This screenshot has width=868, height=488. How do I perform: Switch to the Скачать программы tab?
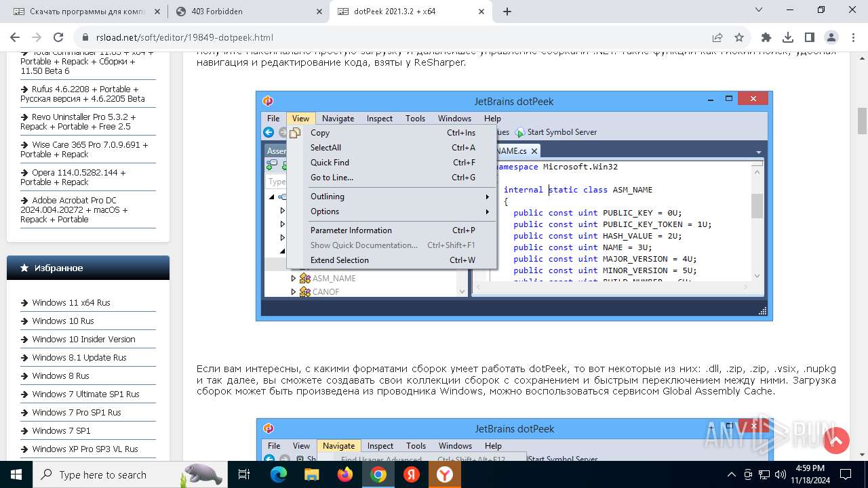pyautogui.click(x=86, y=12)
